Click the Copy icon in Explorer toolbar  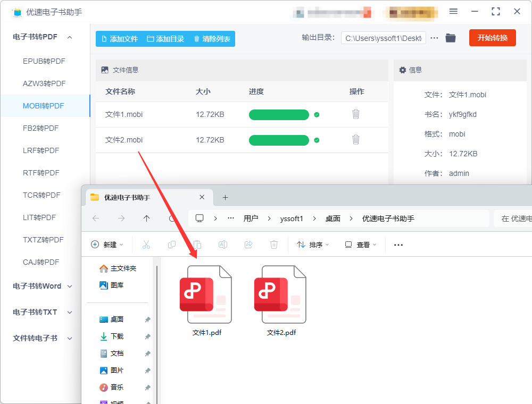pyautogui.click(x=172, y=245)
